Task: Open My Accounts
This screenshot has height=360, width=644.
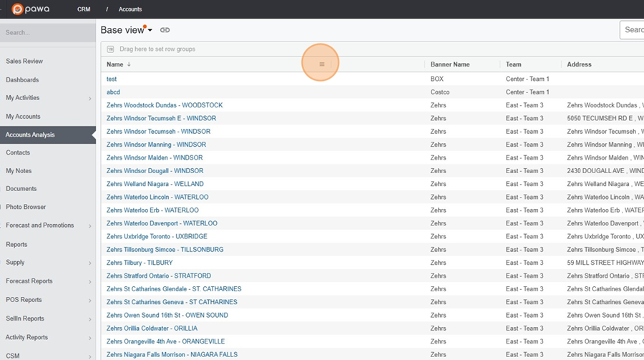Action: pyautogui.click(x=23, y=116)
